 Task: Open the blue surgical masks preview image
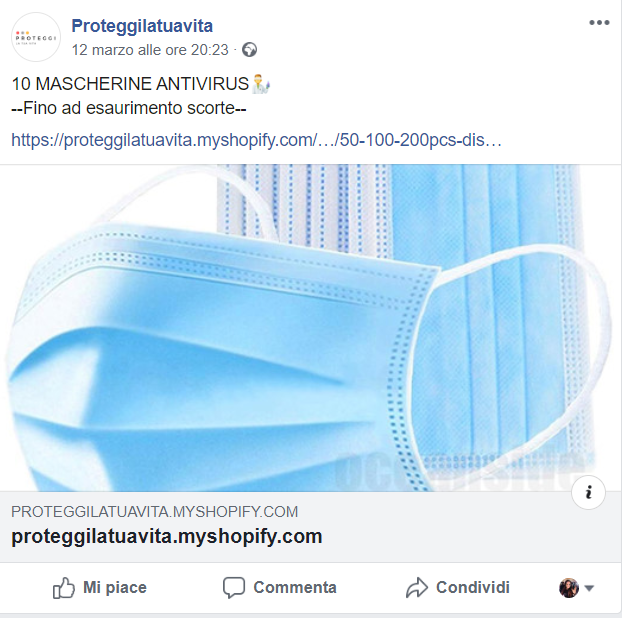coord(310,328)
